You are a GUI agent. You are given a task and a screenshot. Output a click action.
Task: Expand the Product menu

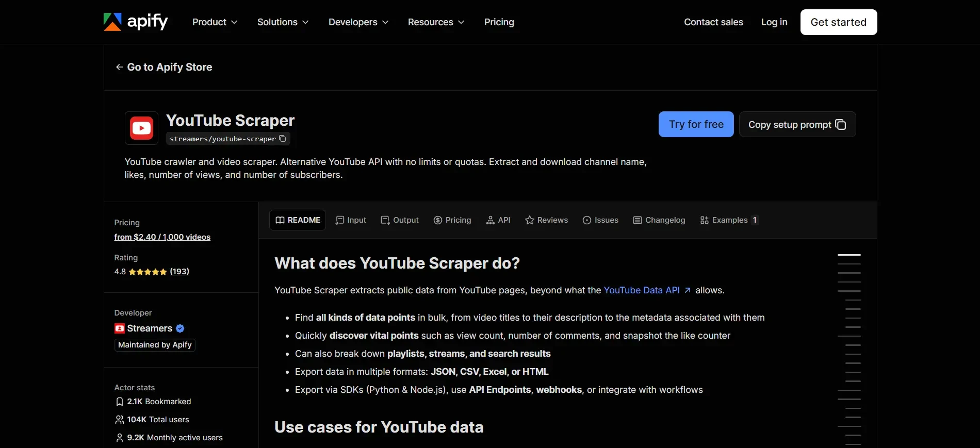[x=215, y=22]
